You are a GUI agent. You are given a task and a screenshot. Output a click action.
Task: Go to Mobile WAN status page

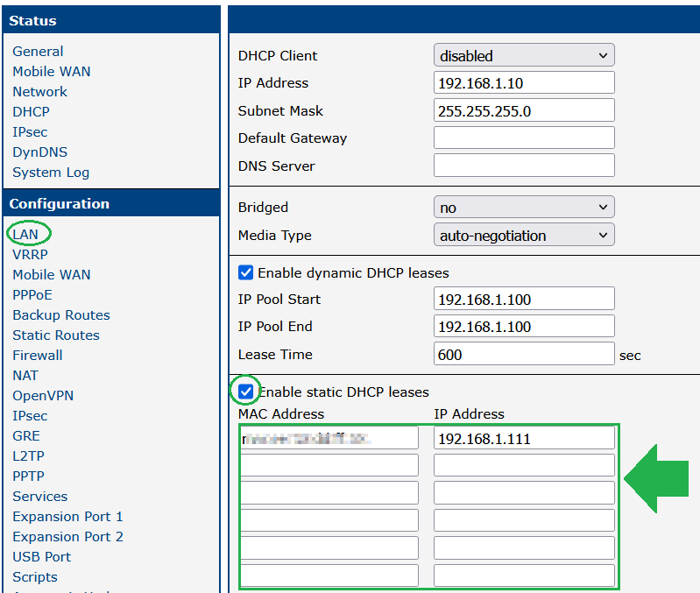click(51, 71)
